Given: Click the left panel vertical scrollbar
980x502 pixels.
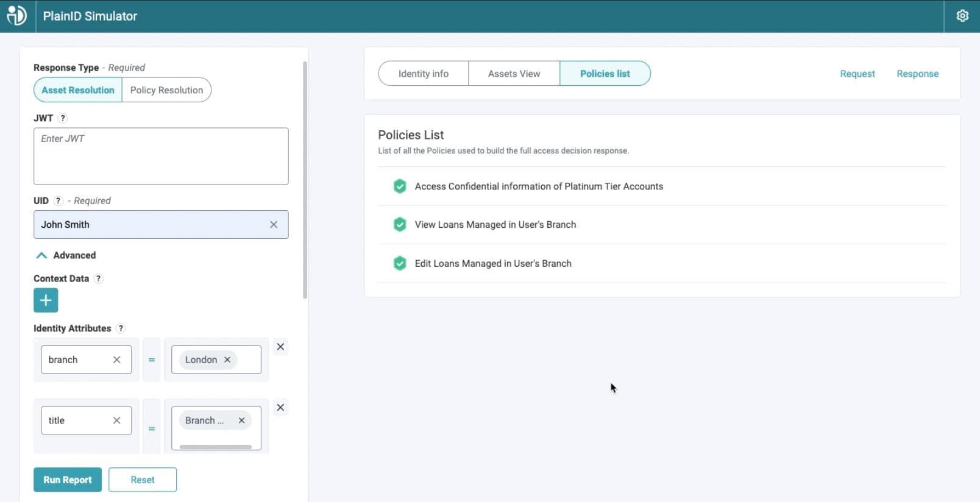Looking at the screenshot, I should [305, 180].
